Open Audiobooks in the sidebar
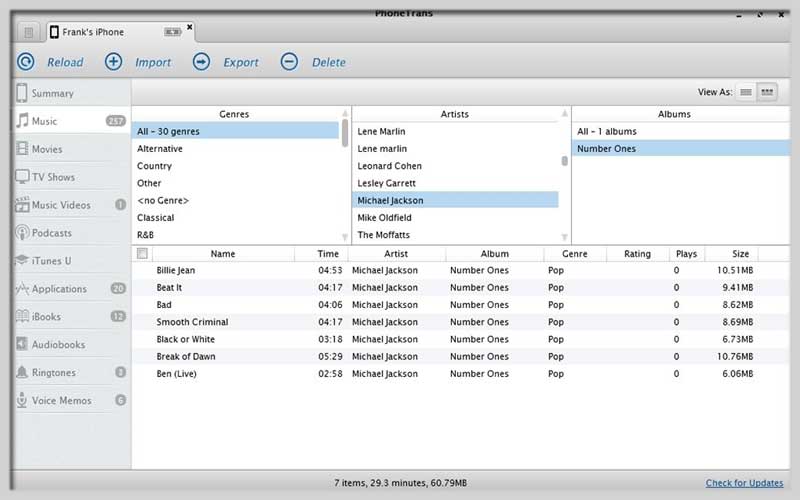800x500 pixels. click(x=71, y=344)
